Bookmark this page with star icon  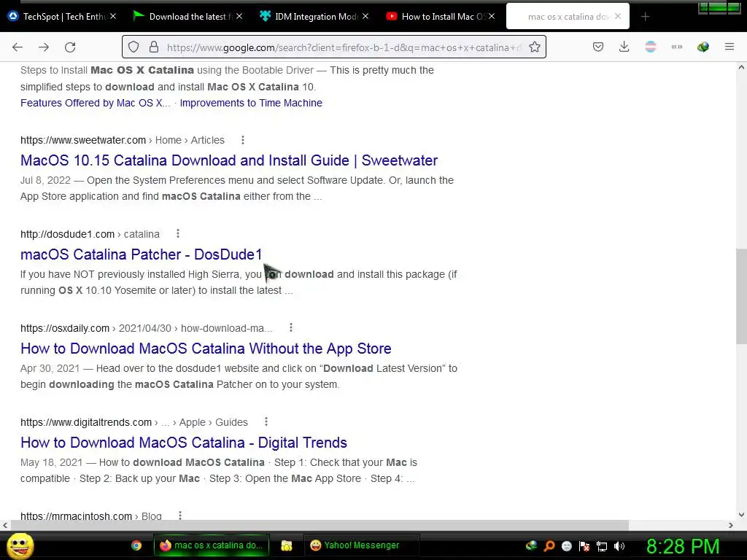click(x=535, y=47)
